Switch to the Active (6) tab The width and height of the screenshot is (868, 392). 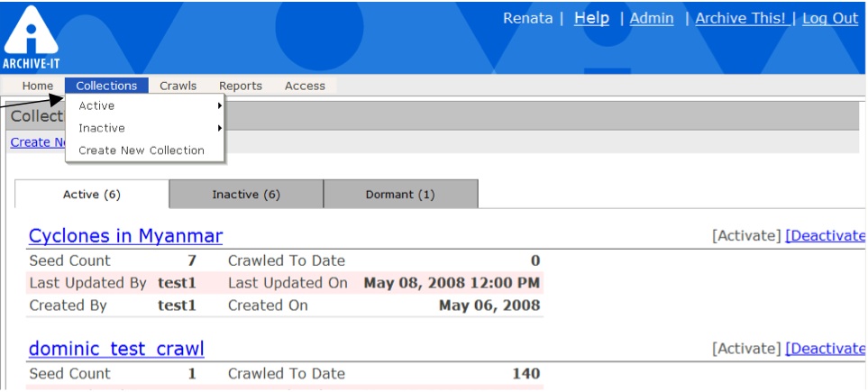[92, 195]
